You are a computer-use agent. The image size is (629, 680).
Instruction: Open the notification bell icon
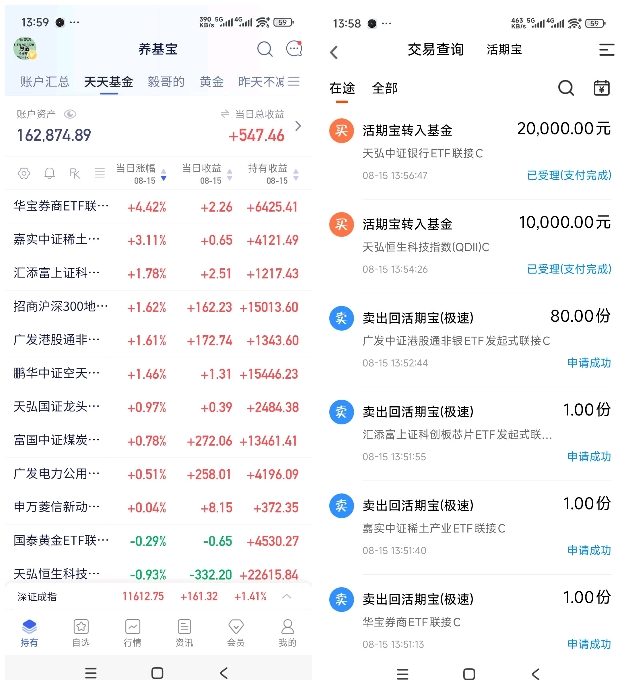49,173
